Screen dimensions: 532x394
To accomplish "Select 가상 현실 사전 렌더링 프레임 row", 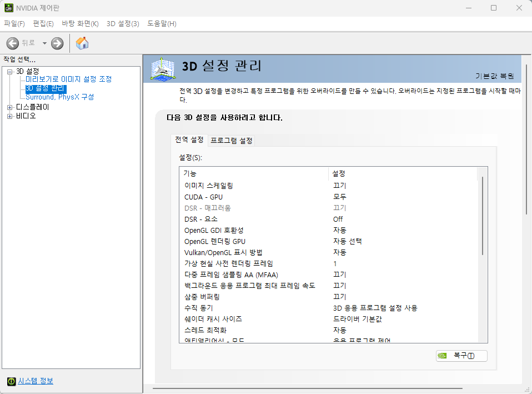I will pos(328,263).
